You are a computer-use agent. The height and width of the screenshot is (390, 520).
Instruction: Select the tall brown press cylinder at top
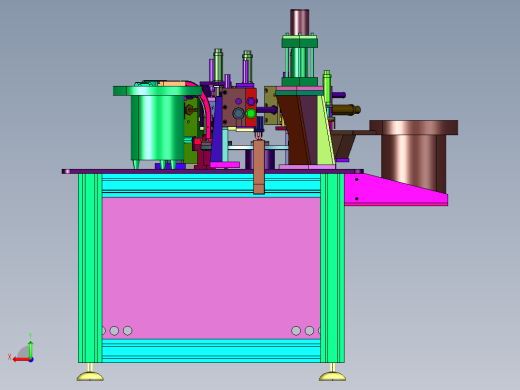click(x=300, y=22)
